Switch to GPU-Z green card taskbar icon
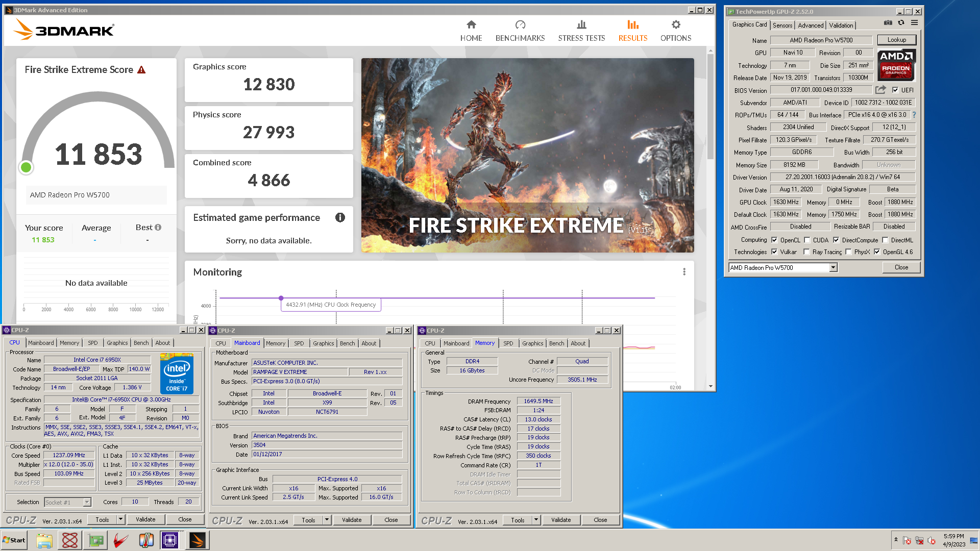 [x=95, y=540]
